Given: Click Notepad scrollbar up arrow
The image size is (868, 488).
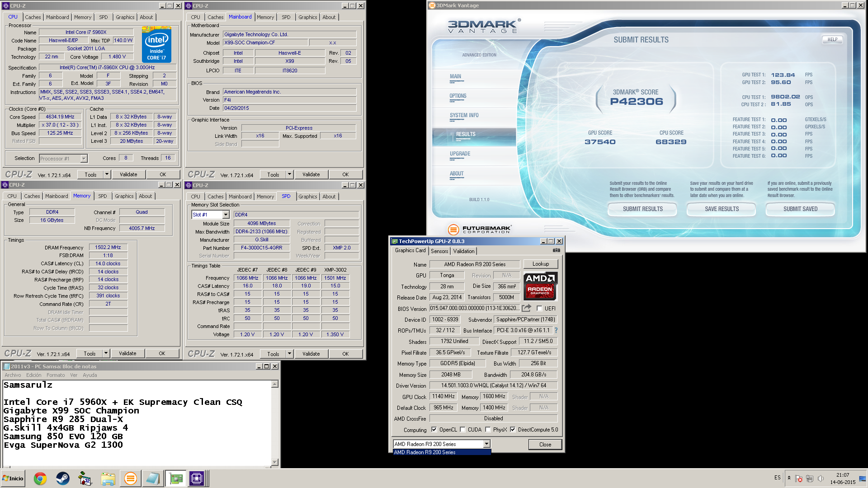Looking at the screenshot, I should (275, 384).
